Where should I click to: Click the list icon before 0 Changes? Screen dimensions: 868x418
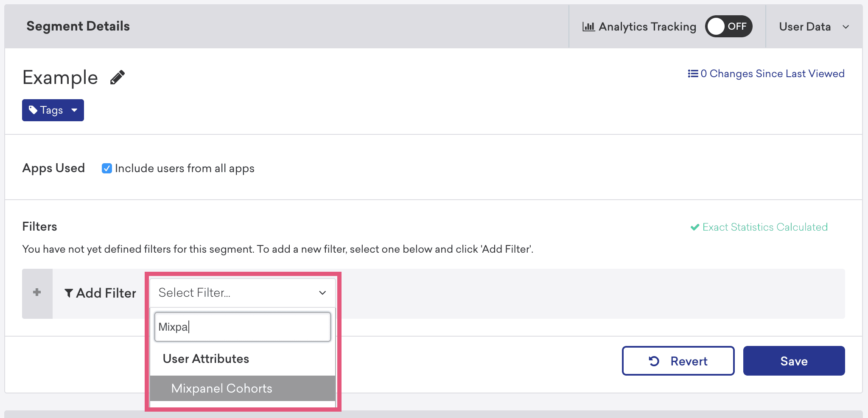point(693,74)
